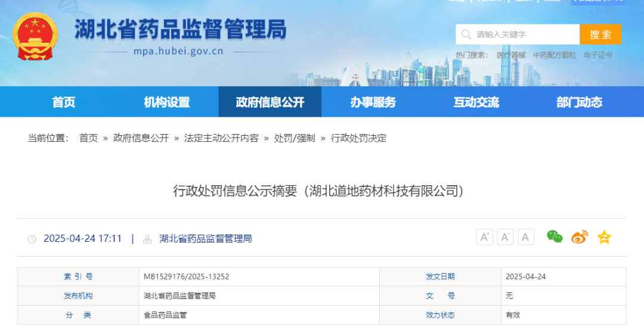Click the 湖北省药品监督管理局 site title
Screen dimensions: 644x327
click(x=180, y=30)
